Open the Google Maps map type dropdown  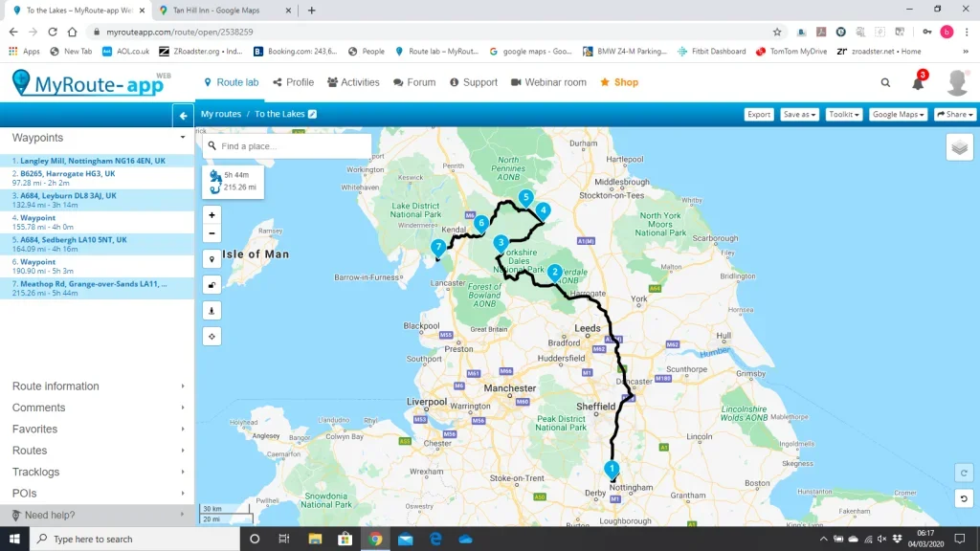pos(898,115)
